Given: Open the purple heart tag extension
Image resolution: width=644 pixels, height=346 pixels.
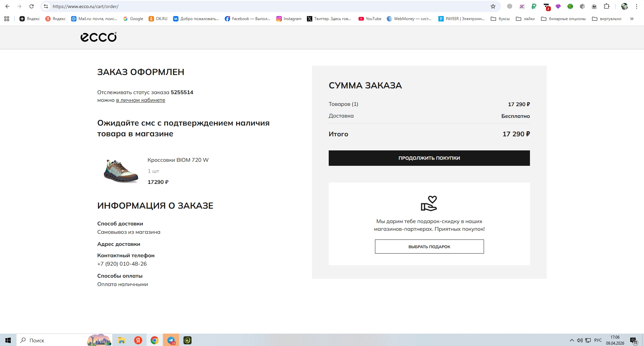Looking at the screenshot, I should [558, 6].
